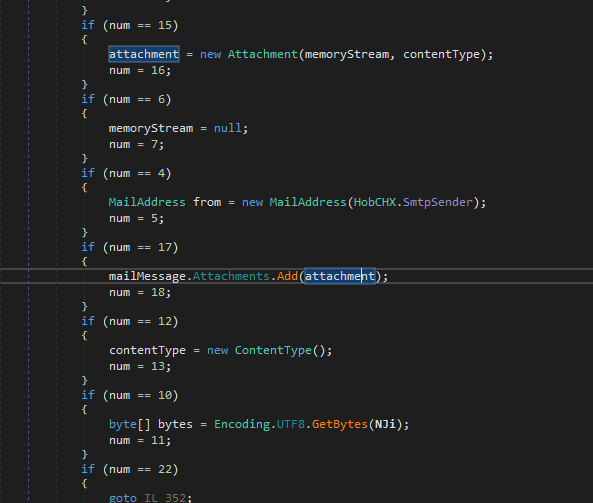Viewport: 593px width, 503px height.
Task: Click the byte keyword in the array declaration
Action: click(x=123, y=425)
